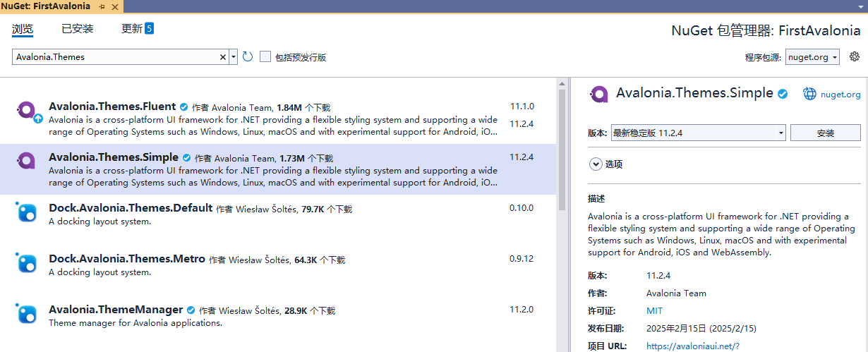Screen dimensions: 868x352
Task: Close the NuGet: FirstAvalonia document tab
Action: pyautogui.click(x=116, y=6)
